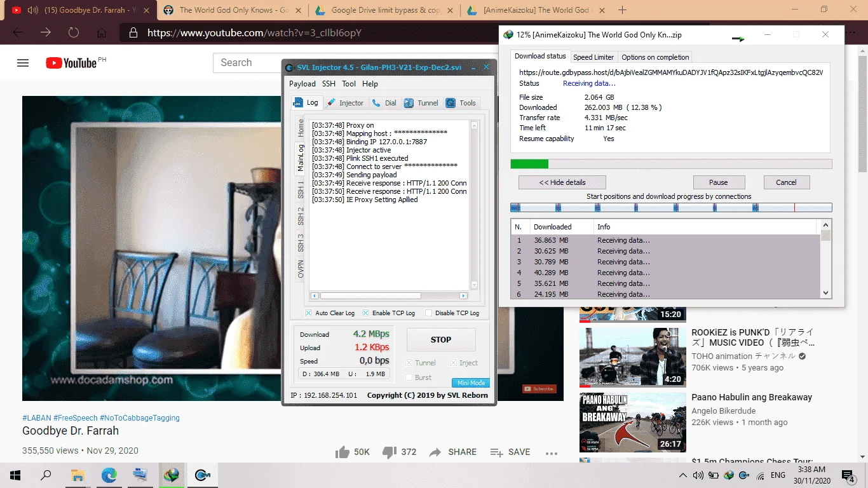This screenshot has height=488, width=868.
Task: Open a new browser tab with the plus
Action: point(622,10)
